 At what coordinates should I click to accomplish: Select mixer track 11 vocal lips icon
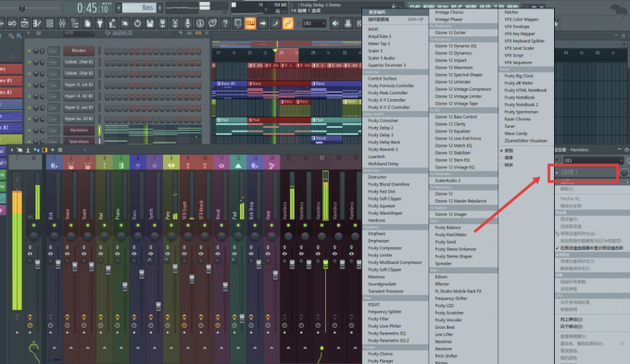pyautogui.click(x=221, y=166)
